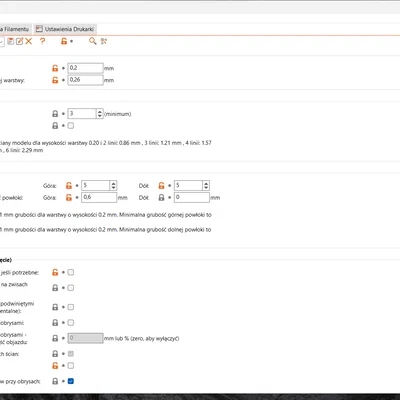Click the open padlock beside the 0,26 mm field
400x400 pixels.
(55, 80)
